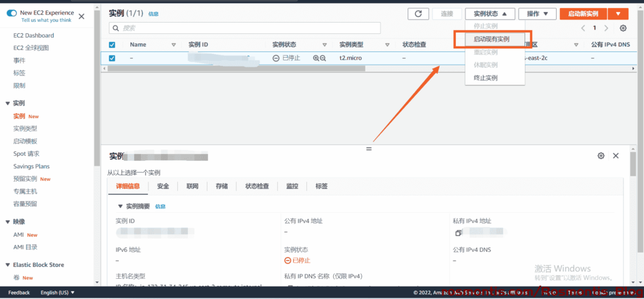644x299 pixels.
Task: Open 标签 in the sidebar
Action: point(19,73)
